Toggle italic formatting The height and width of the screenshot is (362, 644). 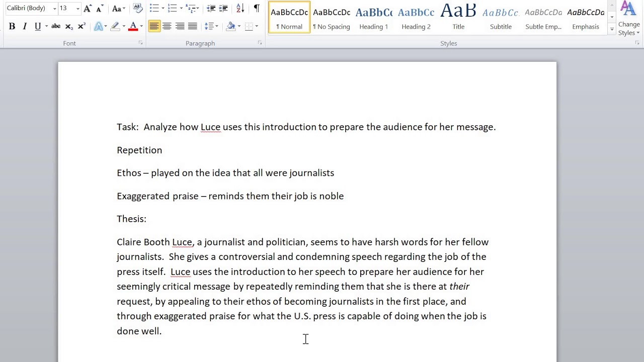pos(25,26)
